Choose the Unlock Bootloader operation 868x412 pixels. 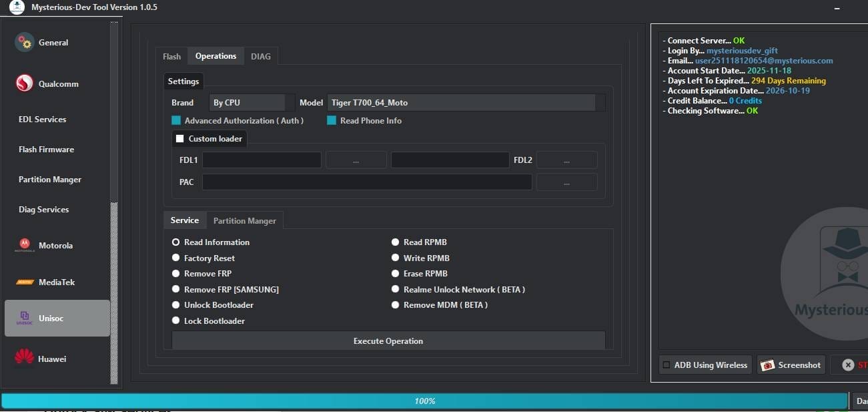click(x=175, y=304)
